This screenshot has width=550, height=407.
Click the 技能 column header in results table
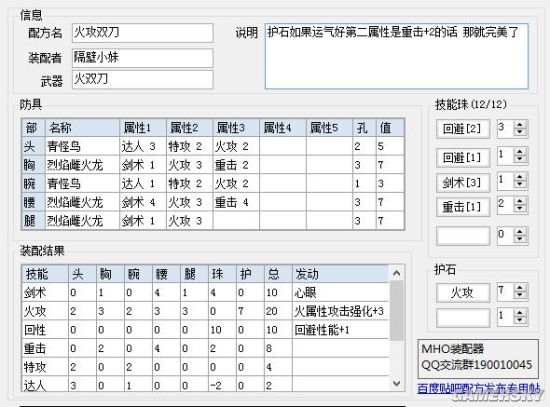coord(45,274)
